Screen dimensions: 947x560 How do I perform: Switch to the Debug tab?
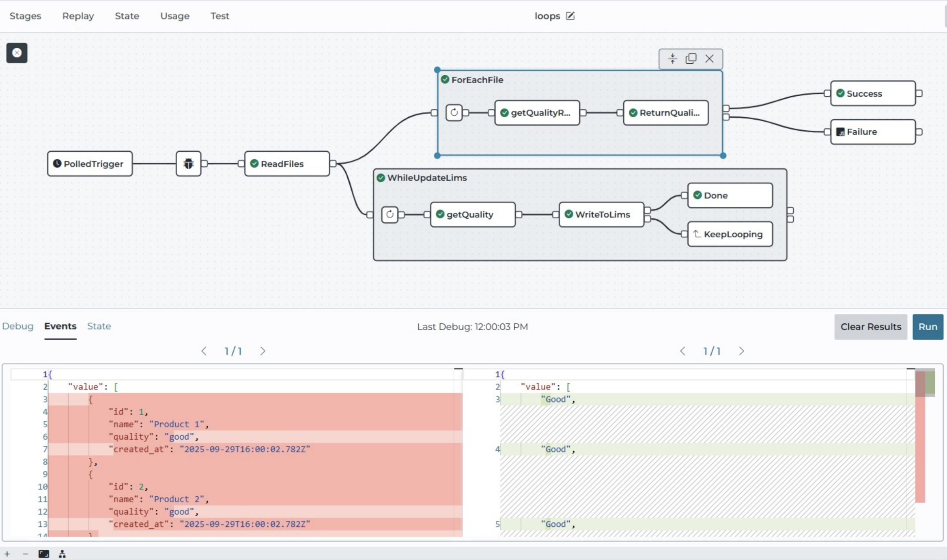click(x=17, y=326)
